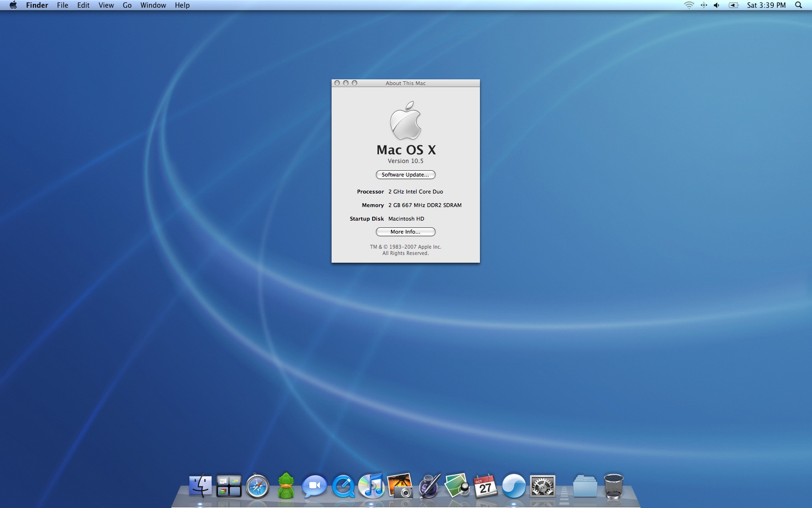The height and width of the screenshot is (508, 812).
Task: Click the 1983–2007 Apple Inc. copyright text
Action: tap(406, 247)
